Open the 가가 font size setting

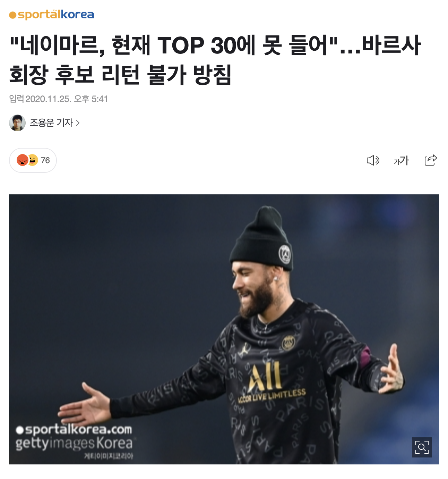pyautogui.click(x=401, y=160)
